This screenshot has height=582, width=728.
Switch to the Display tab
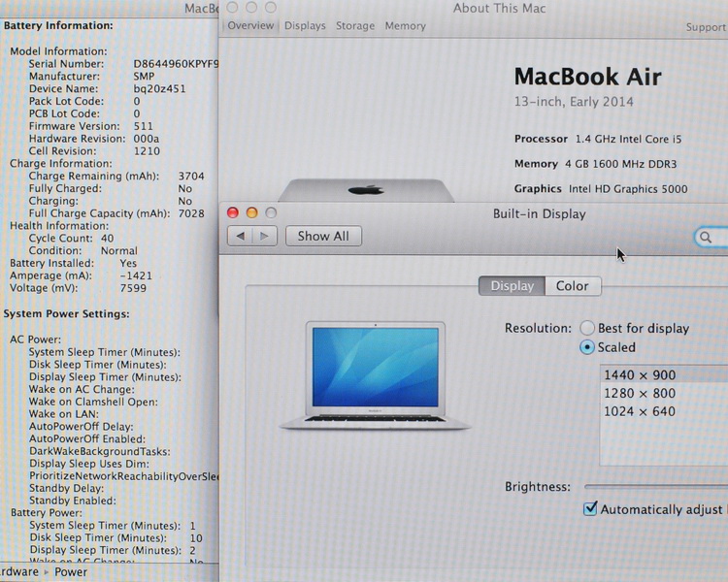pos(513,286)
